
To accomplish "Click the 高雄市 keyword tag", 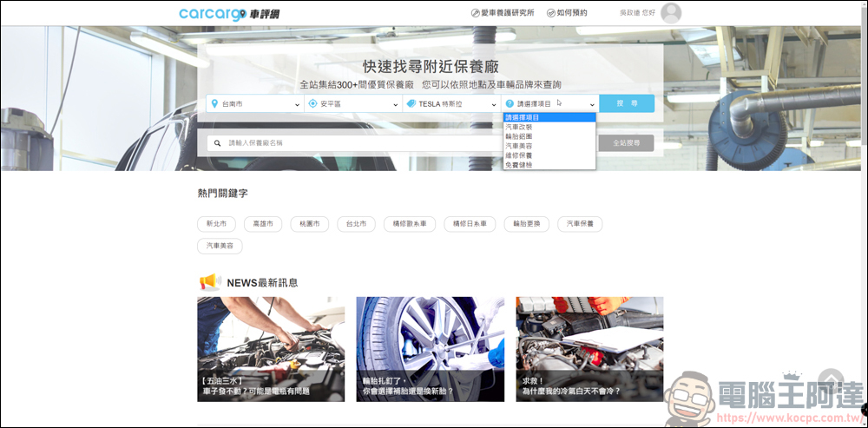I will click(x=263, y=224).
